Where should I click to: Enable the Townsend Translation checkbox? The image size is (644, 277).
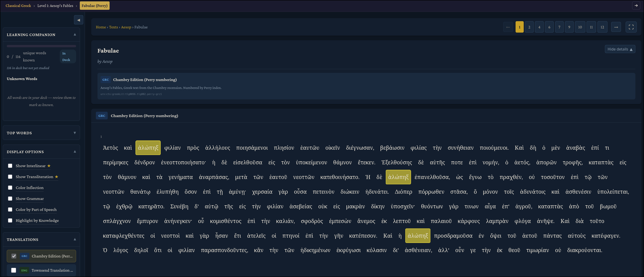pyautogui.click(x=14, y=270)
